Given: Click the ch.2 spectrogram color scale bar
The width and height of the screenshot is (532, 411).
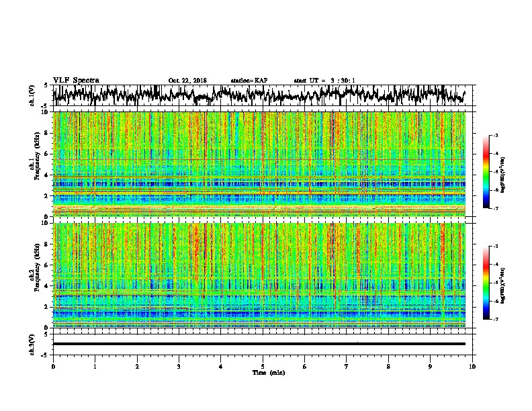Looking at the screenshot, I should click(x=486, y=283).
